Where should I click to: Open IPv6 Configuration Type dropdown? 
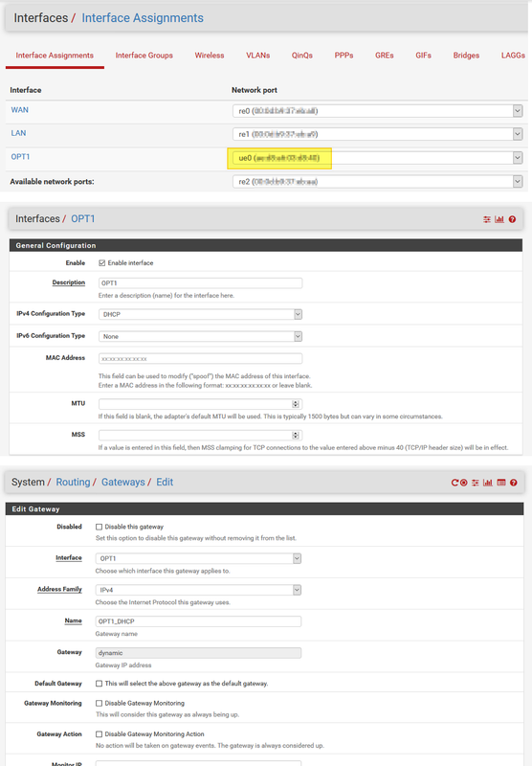tap(200, 336)
